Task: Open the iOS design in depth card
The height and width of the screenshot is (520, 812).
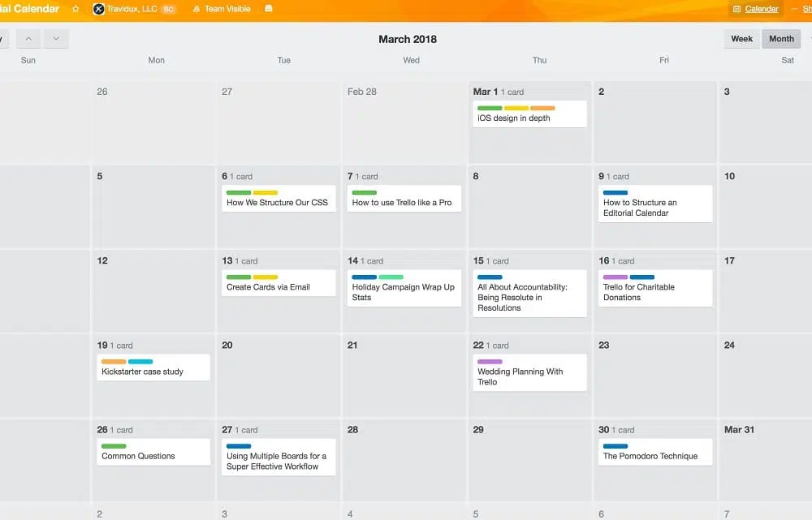Action: pos(529,114)
